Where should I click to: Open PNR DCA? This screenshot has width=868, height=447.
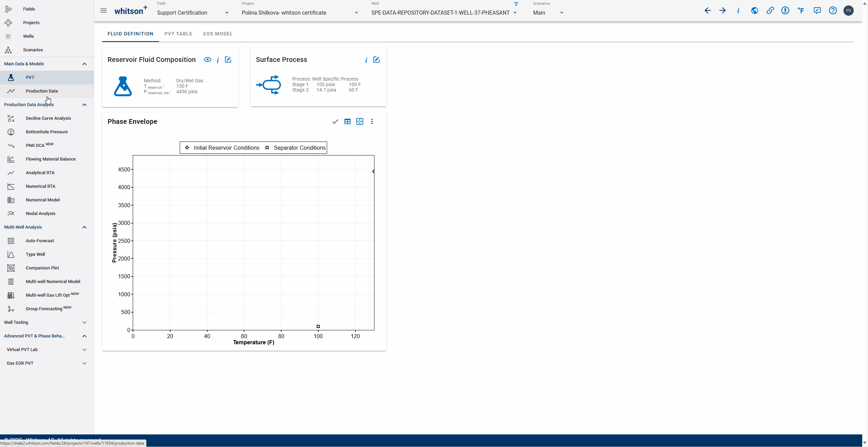pos(47,145)
